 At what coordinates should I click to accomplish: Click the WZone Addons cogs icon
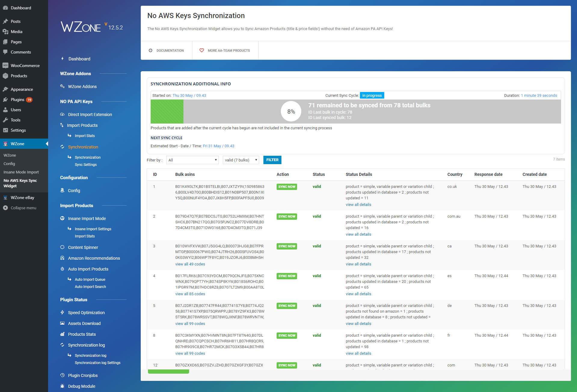point(62,86)
